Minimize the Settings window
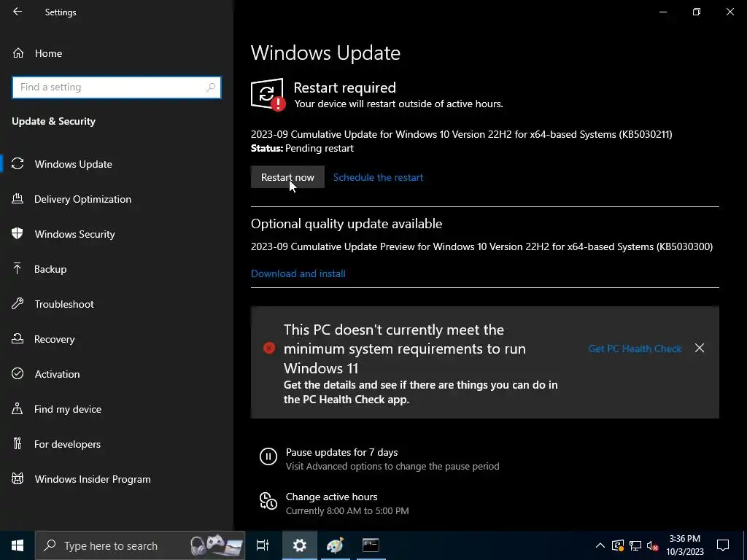 point(662,12)
